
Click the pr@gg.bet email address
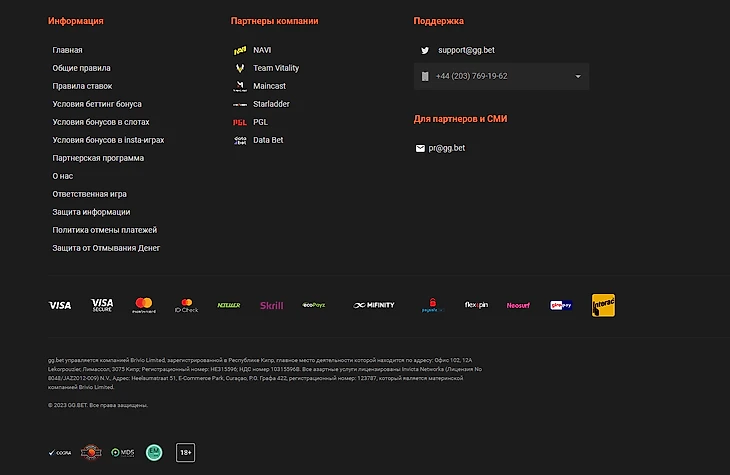click(x=446, y=148)
